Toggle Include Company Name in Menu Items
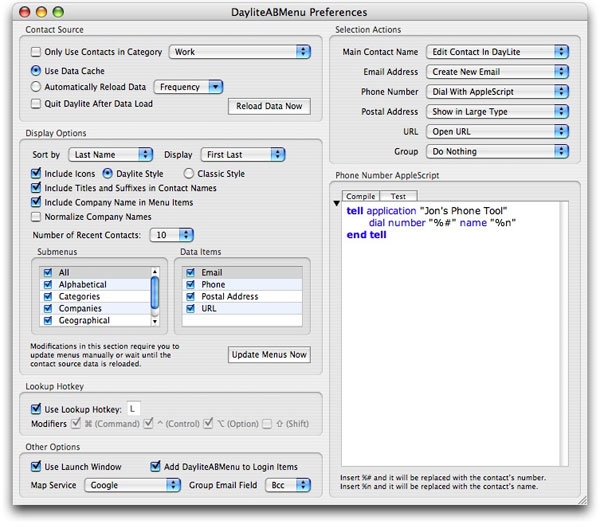This screenshot has height=527, width=600. [36, 202]
